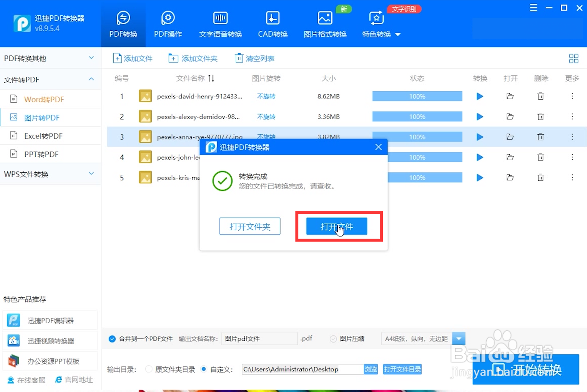Collapse 文件转PDF section

click(x=50, y=79)
